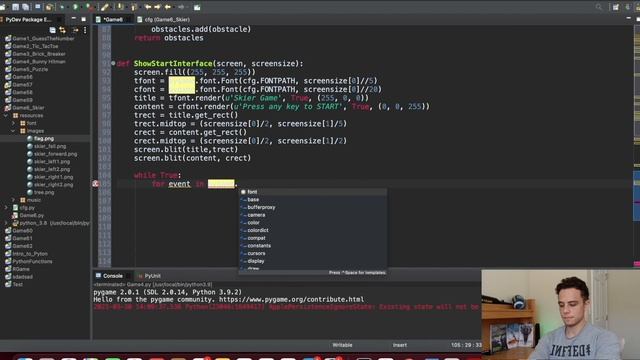Choose 'font' in the autocomplete list

tap(313, 192)
